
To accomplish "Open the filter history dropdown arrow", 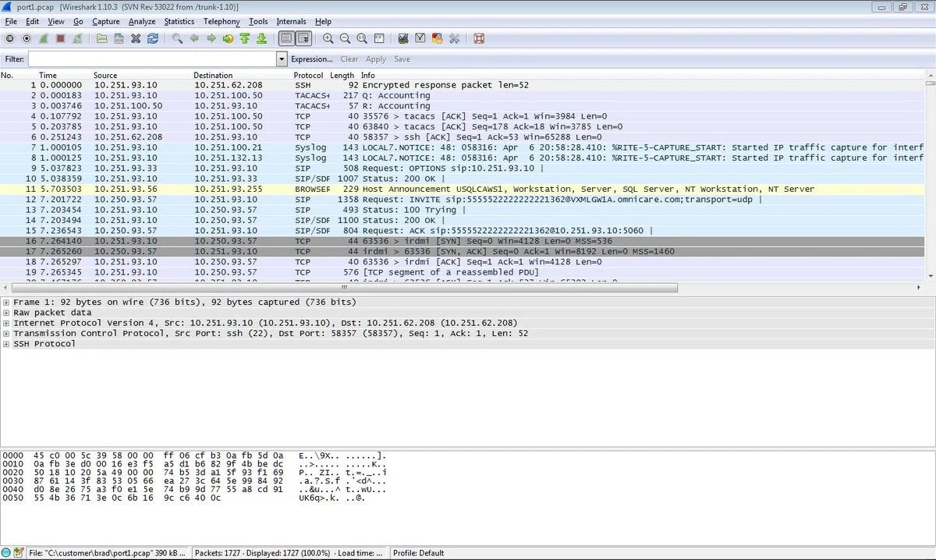I will pos(282,58).
